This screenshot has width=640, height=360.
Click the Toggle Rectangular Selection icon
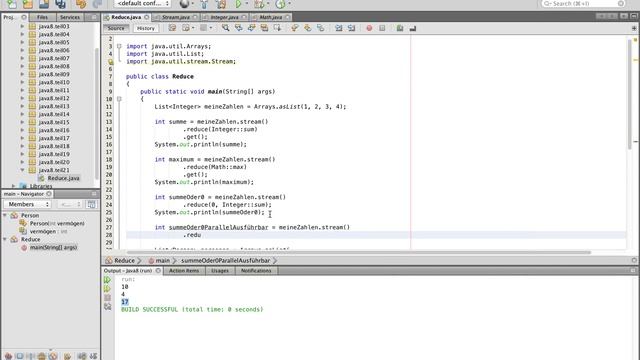coord(278,28)
